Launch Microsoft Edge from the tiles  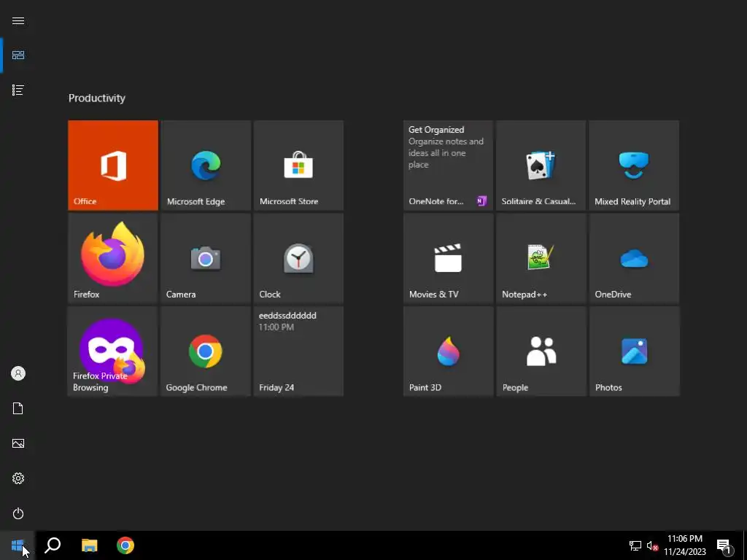pyautogui.click(x=206, y=165)
